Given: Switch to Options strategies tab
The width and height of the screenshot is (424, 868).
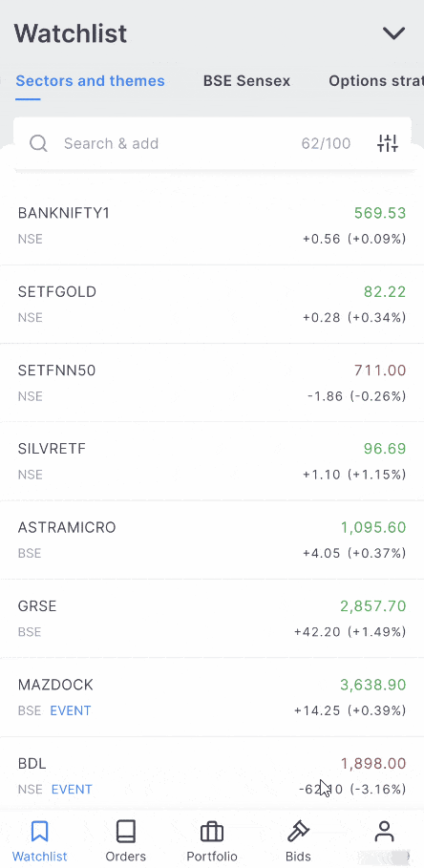Looking at the screenshot, I should click(376, 81).
